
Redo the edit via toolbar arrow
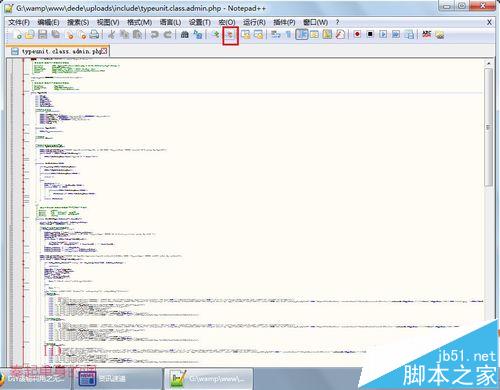[168, 34]
